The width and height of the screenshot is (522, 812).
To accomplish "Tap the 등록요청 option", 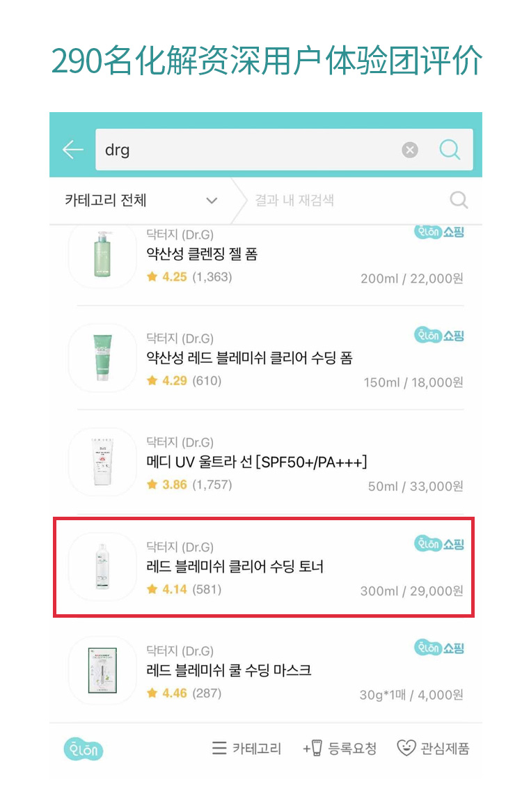I will coord(340,749).
